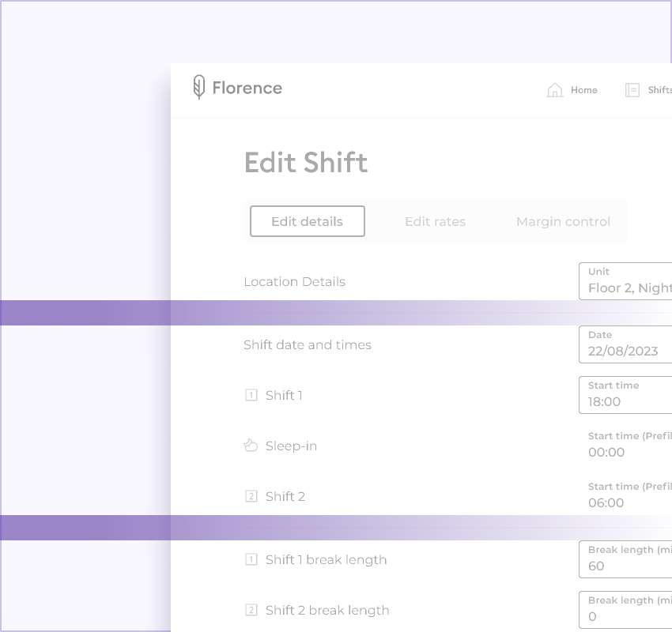
Task: Click the Shift 2 break length field showing 0
Action: tap(625, 610)
